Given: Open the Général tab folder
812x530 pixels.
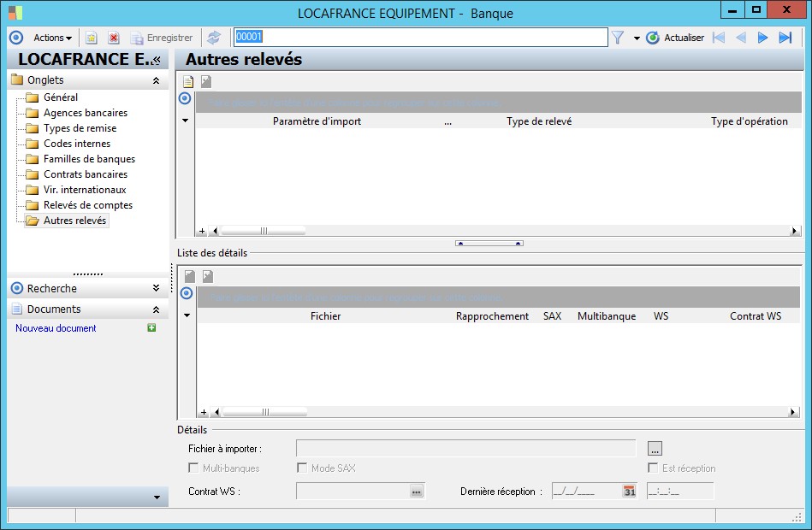Looking at the screenshot, I should coord(61,97).
